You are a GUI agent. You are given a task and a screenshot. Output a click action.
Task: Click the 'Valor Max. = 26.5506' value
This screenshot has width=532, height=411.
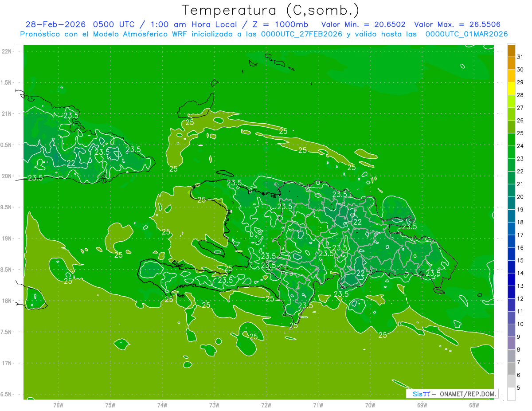point(457,24)
